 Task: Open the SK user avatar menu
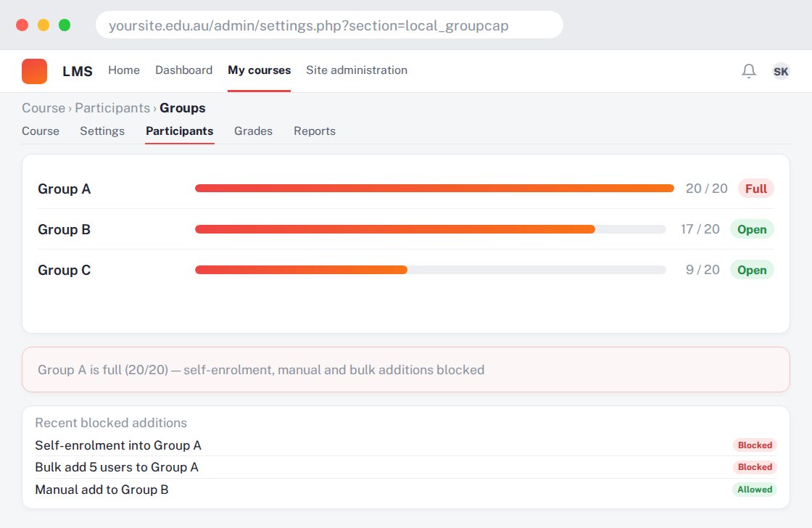(x=780, y=71)
